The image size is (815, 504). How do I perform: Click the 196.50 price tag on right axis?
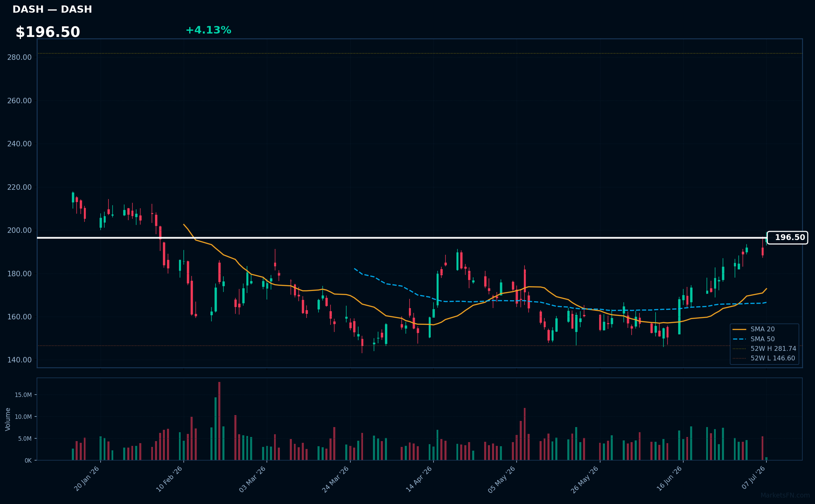coord(787,238)
